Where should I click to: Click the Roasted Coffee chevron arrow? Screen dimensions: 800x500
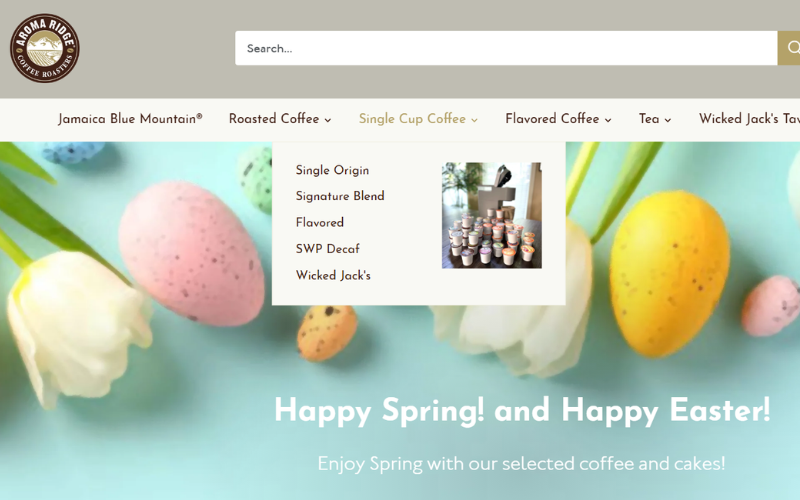pos(328,120)
